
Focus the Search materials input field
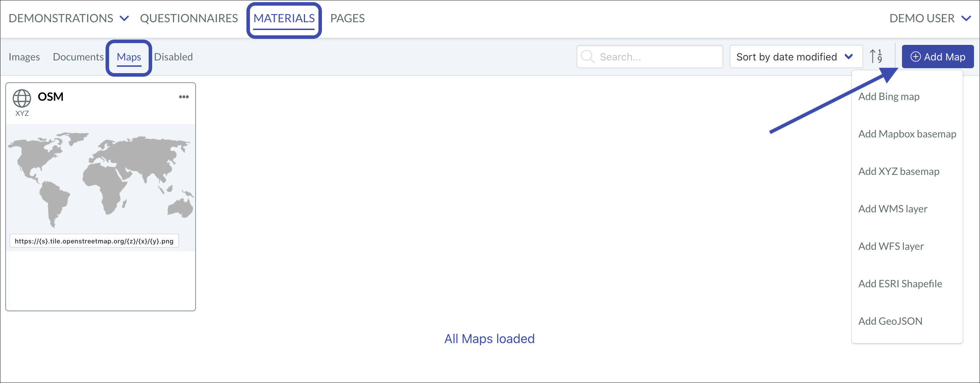pos(650,57)
